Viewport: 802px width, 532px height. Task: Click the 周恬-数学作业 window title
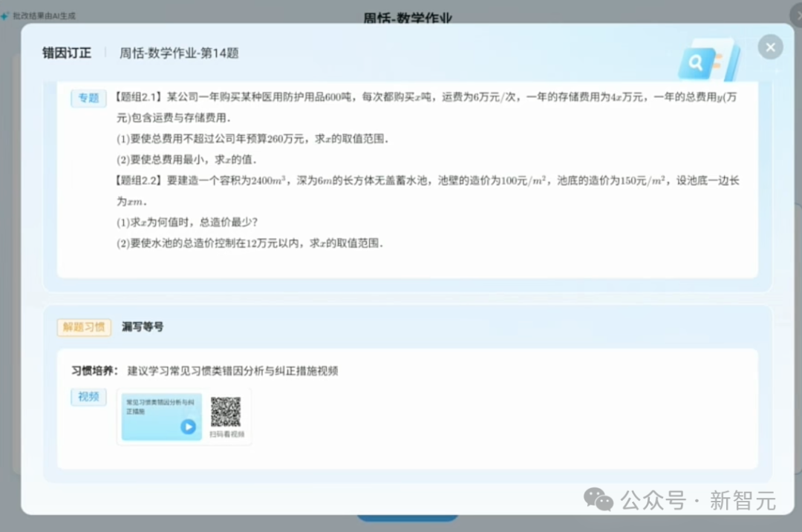(x=407, y=16)
